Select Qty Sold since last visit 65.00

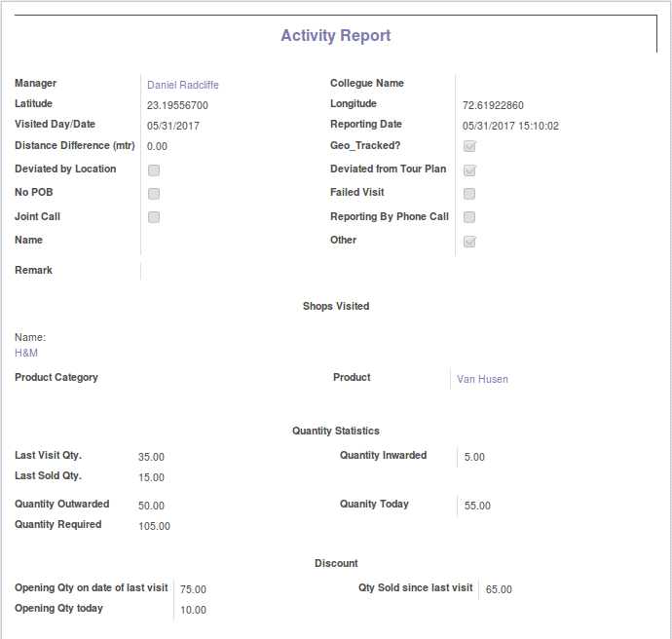click(499, 589)
